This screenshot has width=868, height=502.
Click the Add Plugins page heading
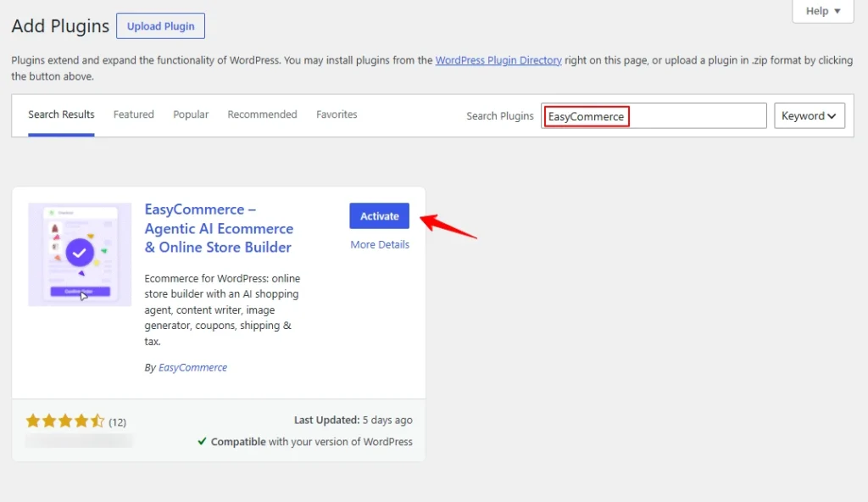coord(60,26)
